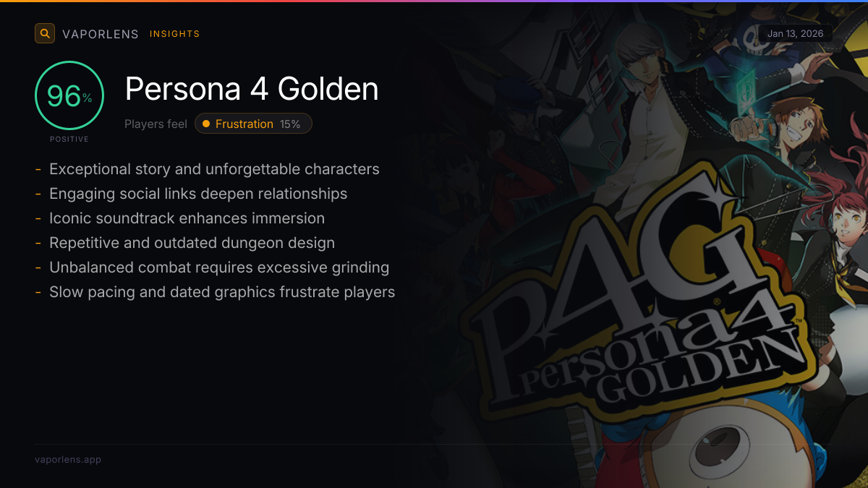Select the Persona 4 Golden title
The width and height of the screenshot is (868, 488).
point(252,89)
